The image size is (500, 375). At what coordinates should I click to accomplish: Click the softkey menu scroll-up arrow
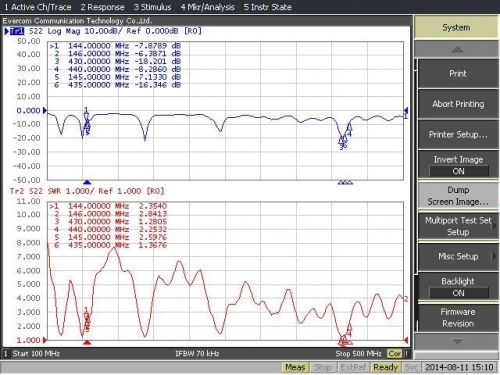coord(456,50)
